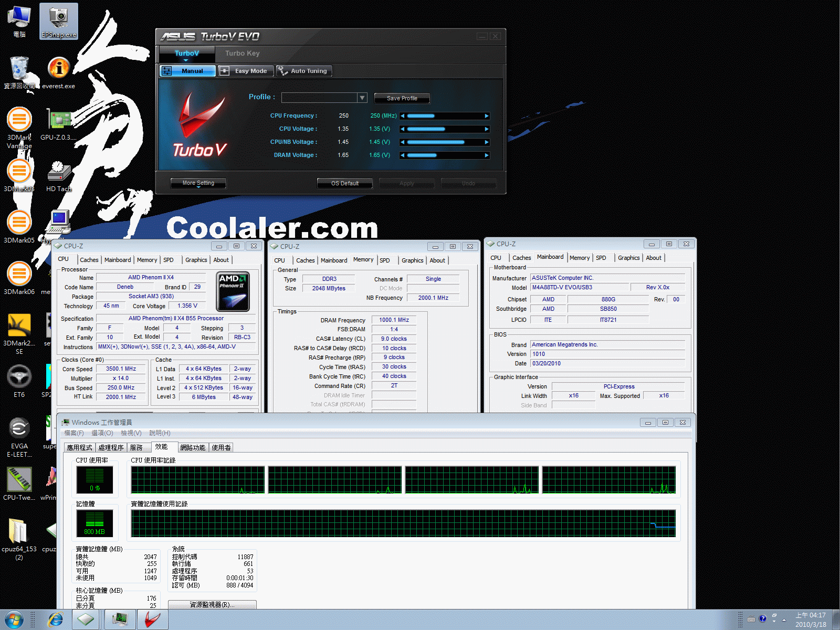Open Auto Tuning in TurboV
This screenshot has width=840, height=630.
pos(303,71)
